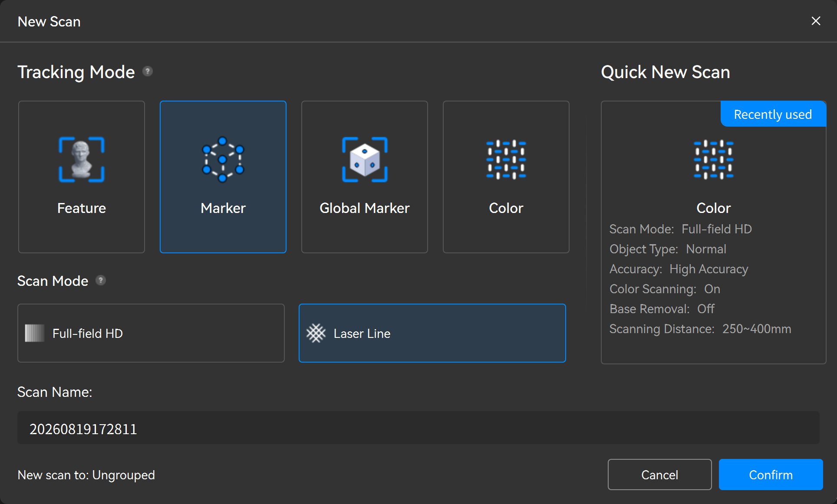
Task: Click the Object Type: Normal detail
Action: click(x=668, y=249)
